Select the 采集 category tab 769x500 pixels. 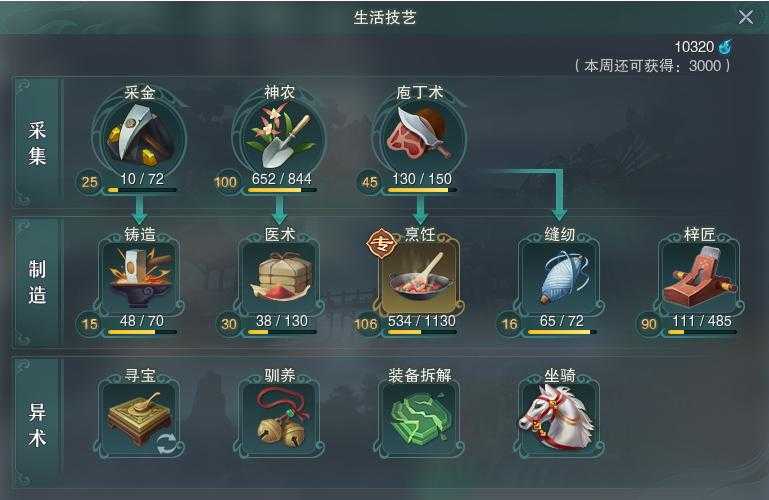[37, 143]
